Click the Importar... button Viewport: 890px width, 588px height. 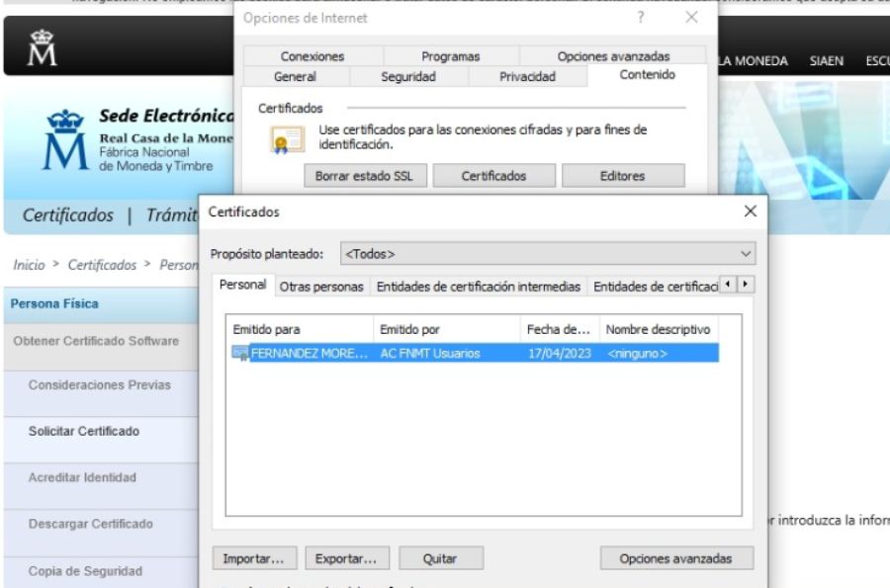[x=254, y=558]
